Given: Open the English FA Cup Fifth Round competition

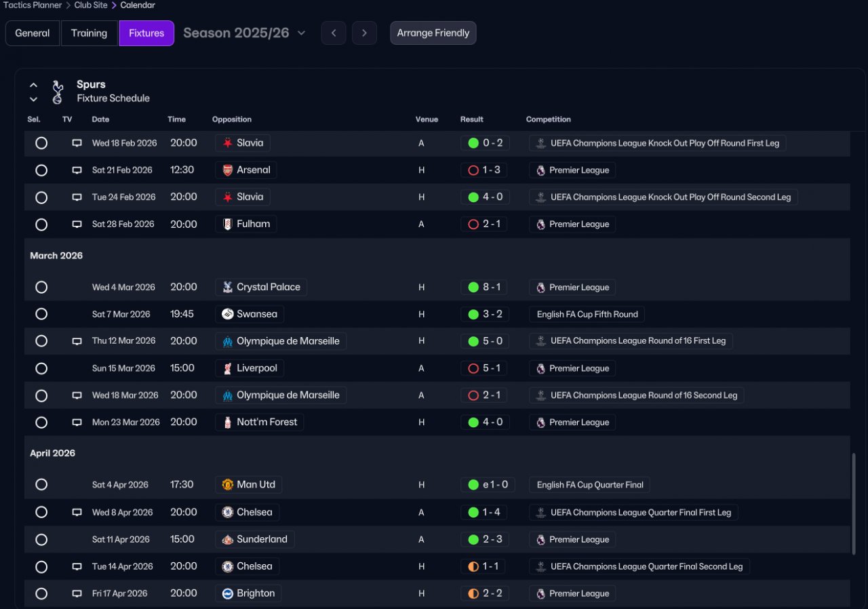Looking at the screenshot, I should point(587,314).
